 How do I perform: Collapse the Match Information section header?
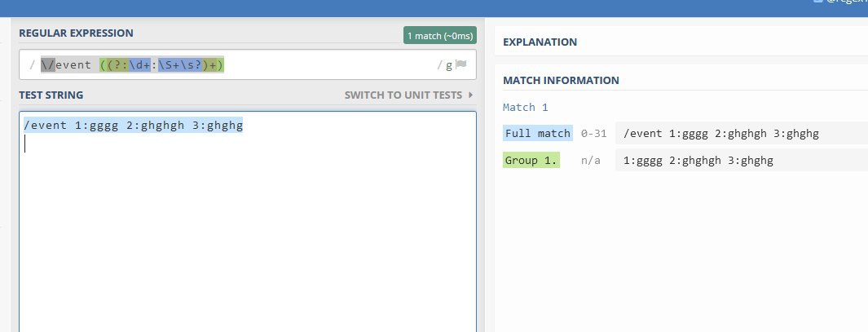561,80
